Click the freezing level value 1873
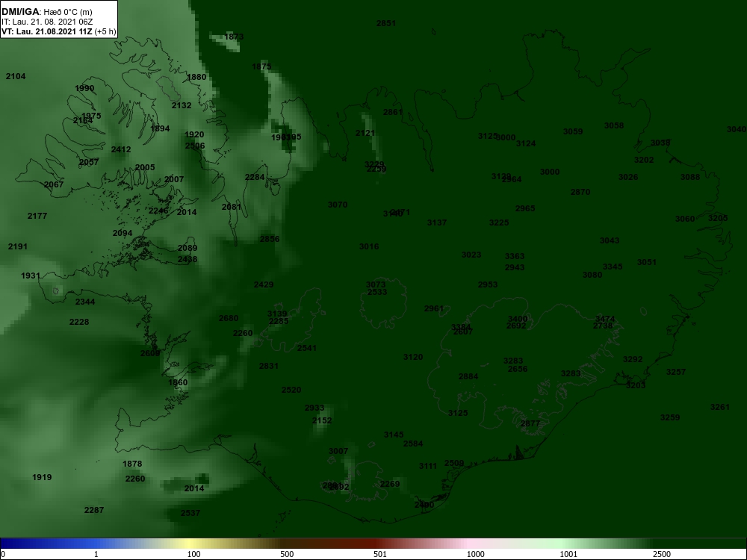Screen dimensions: 747x560 click(x=234, y=37)
